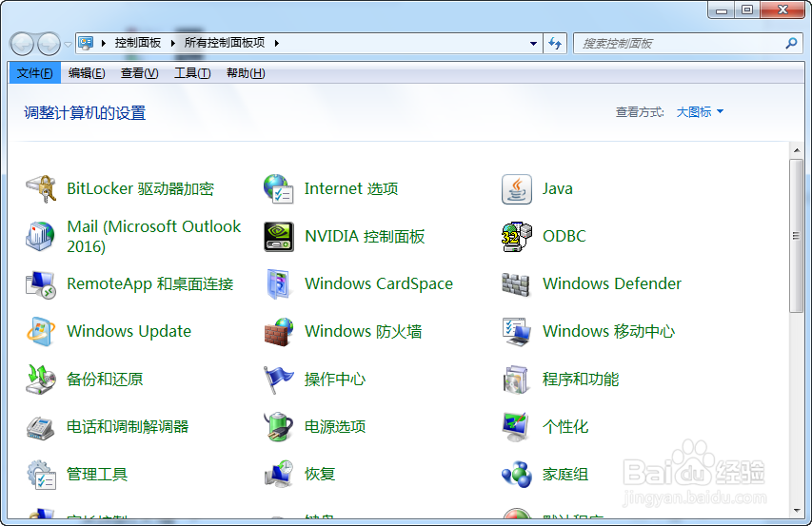The image size is (812, 526).
Task: Open the 帮助(H) menu
Action: click(246, 73)
